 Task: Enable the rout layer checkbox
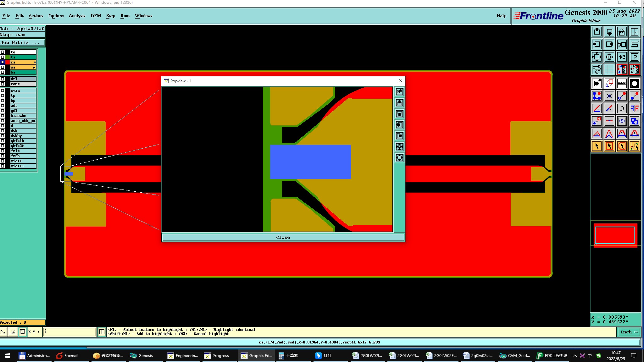click(3, 84)
